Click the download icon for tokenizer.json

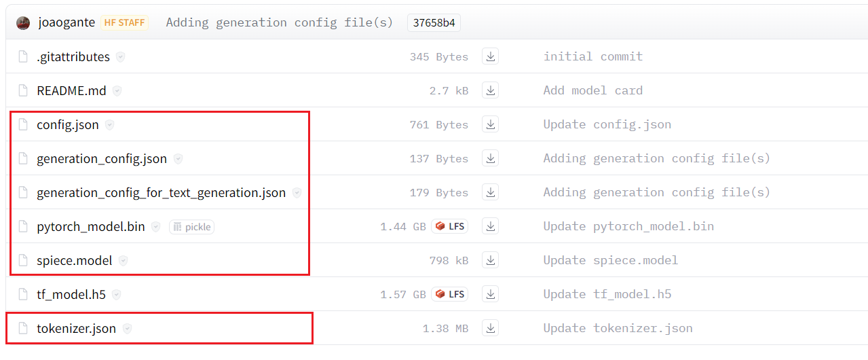490,328
